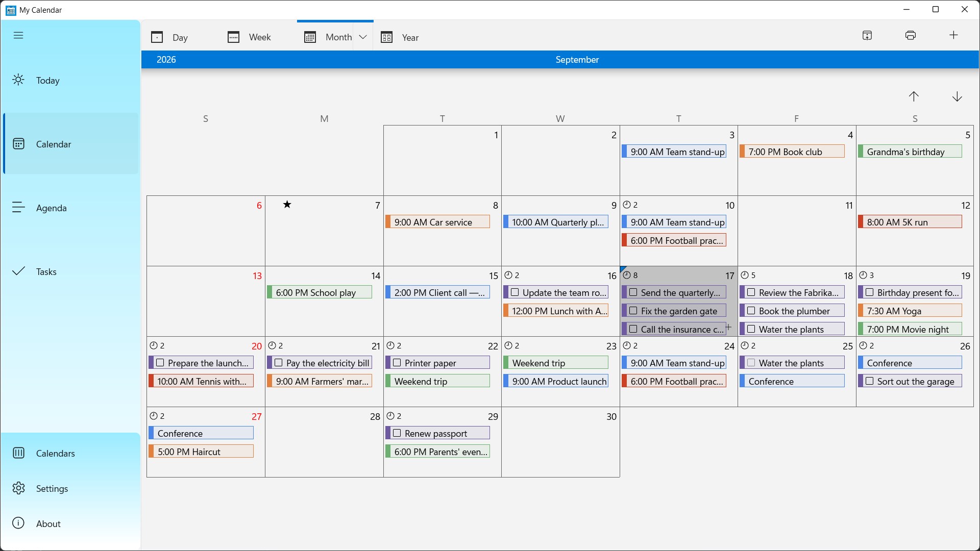Open the '6:00 PM School play' event
980x551 pixels.
pos(319,292)
